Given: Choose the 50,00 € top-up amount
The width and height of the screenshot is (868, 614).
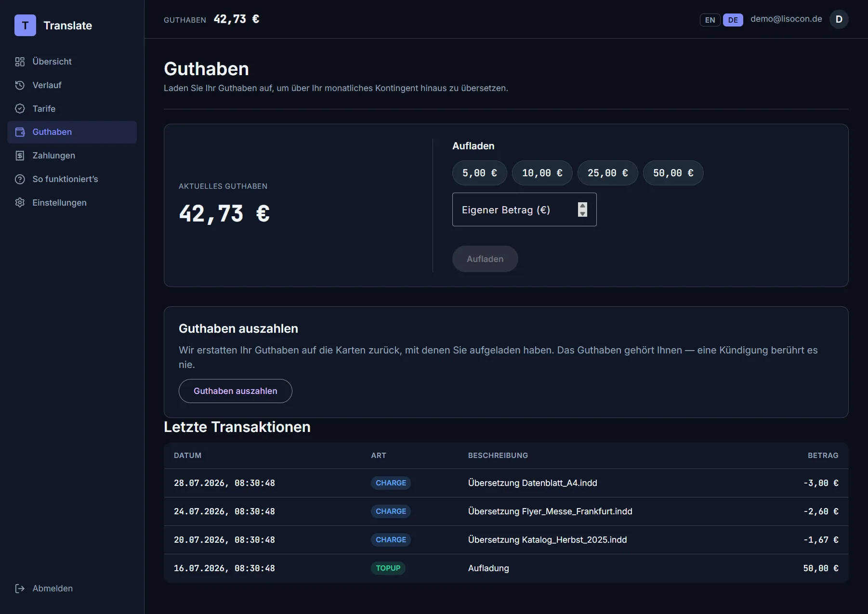Looking at the screenshot, I should [673, 173].
